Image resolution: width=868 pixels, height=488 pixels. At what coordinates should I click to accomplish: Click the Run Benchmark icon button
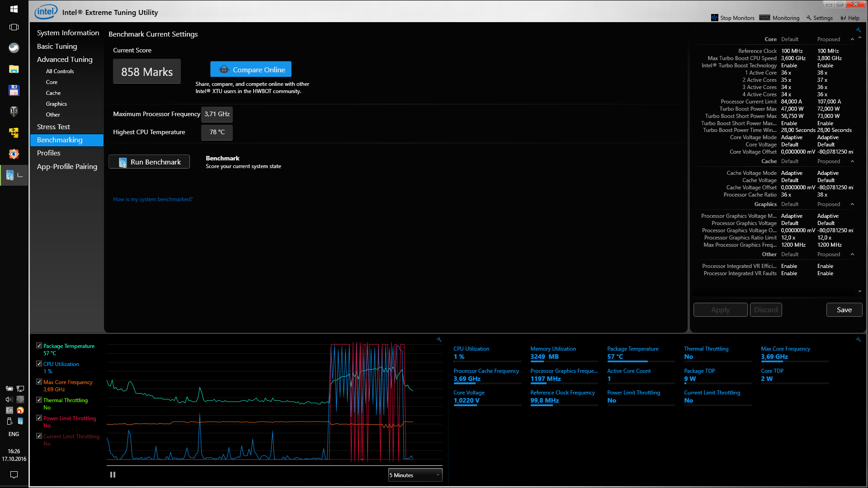tap(149, 162)
